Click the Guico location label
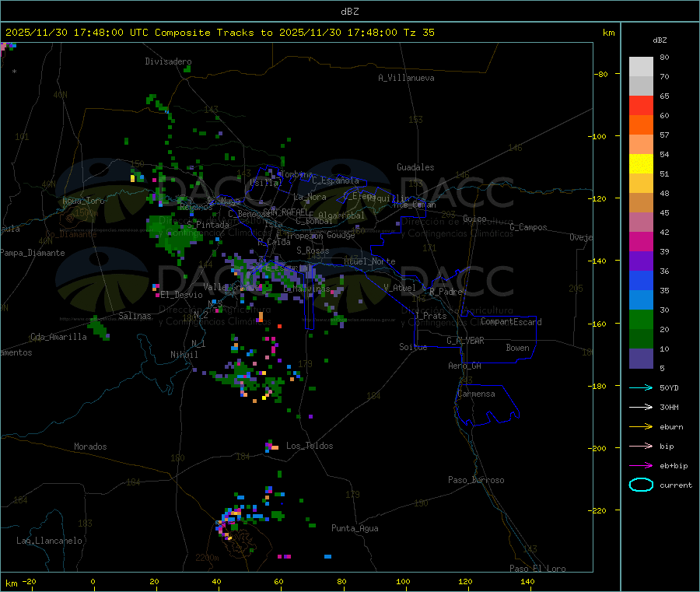This screenshot has height=592, width=700. tap(474, 219)
